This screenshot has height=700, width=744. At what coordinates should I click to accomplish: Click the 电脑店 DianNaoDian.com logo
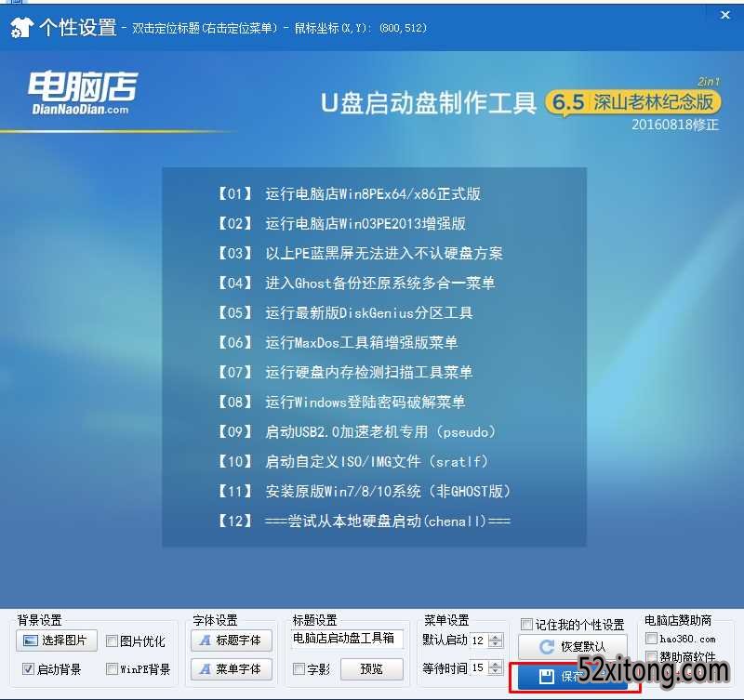click(x=82, y=93)
